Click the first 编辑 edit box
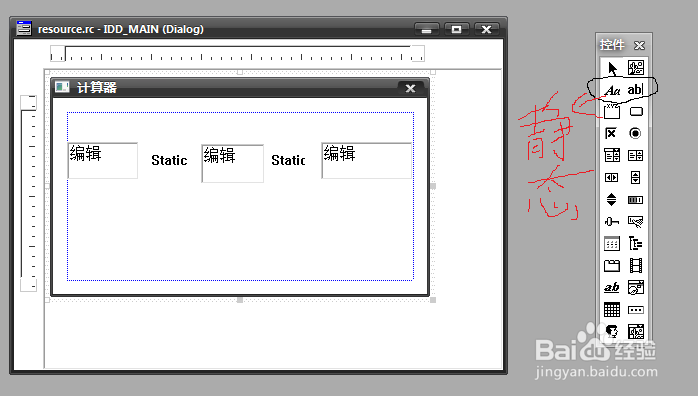 103,161
